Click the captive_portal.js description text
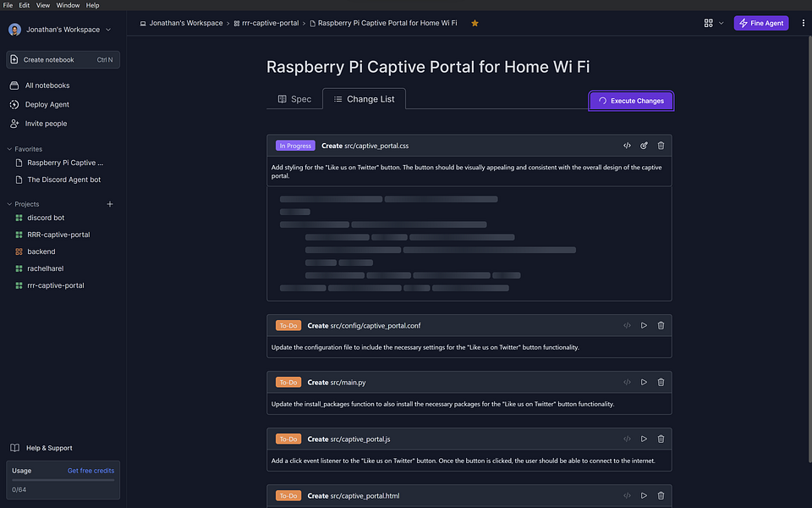 pyautogui.click(x=463, y=461)
